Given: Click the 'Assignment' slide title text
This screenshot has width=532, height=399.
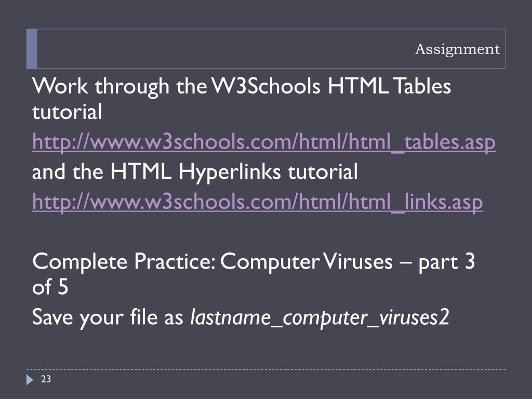Looking at the screenshot, I should (x=457, y=49).
